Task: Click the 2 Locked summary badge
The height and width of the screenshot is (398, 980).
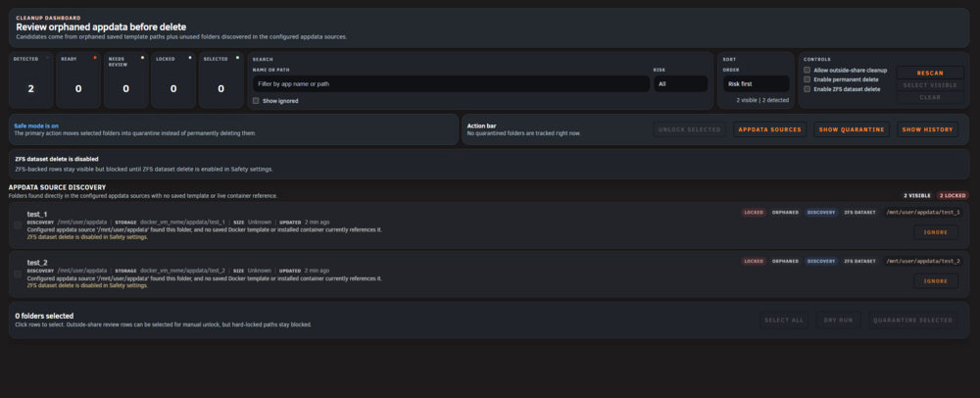Action: 953,195
